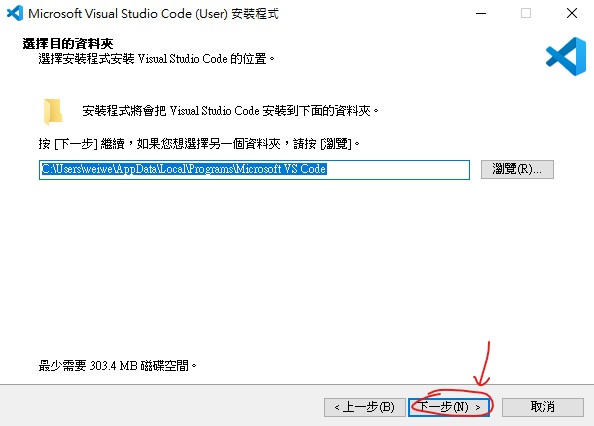Click the window title text 安裝程式
Viewport: 594px width, 426px height.
[255, 14]
